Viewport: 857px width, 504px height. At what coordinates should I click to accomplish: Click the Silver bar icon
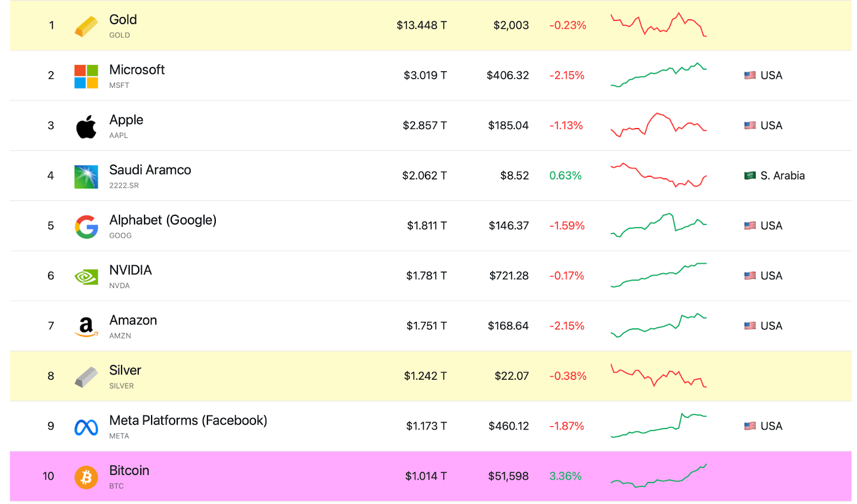86,377
